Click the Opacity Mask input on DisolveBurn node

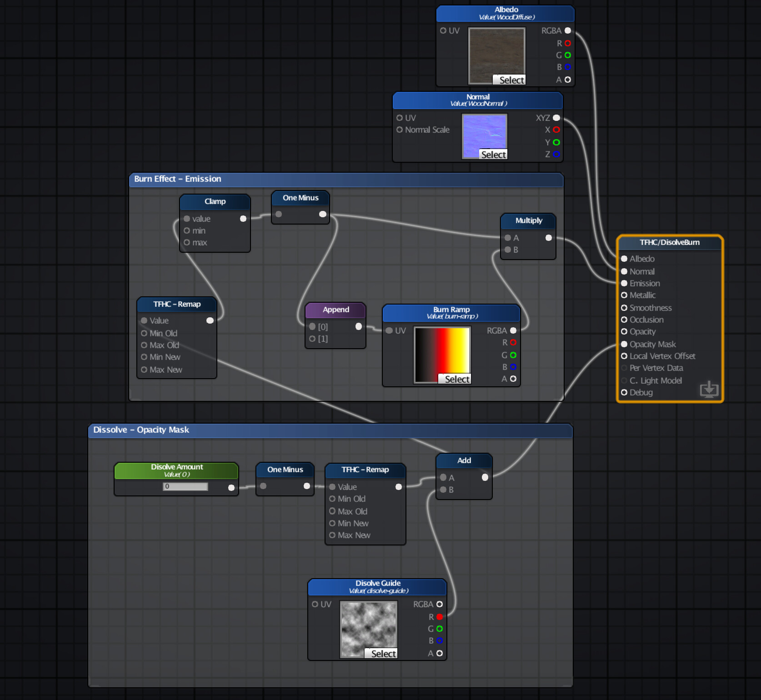click(624, 344)
